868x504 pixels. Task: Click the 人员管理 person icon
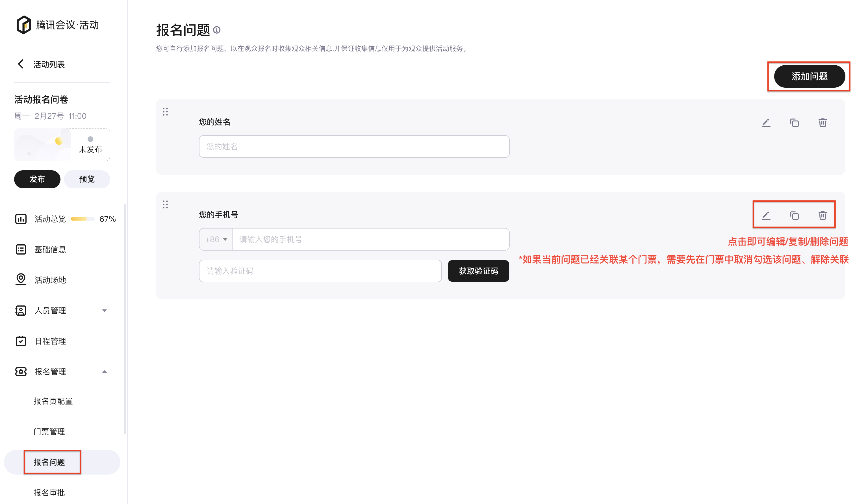(21, 310)
